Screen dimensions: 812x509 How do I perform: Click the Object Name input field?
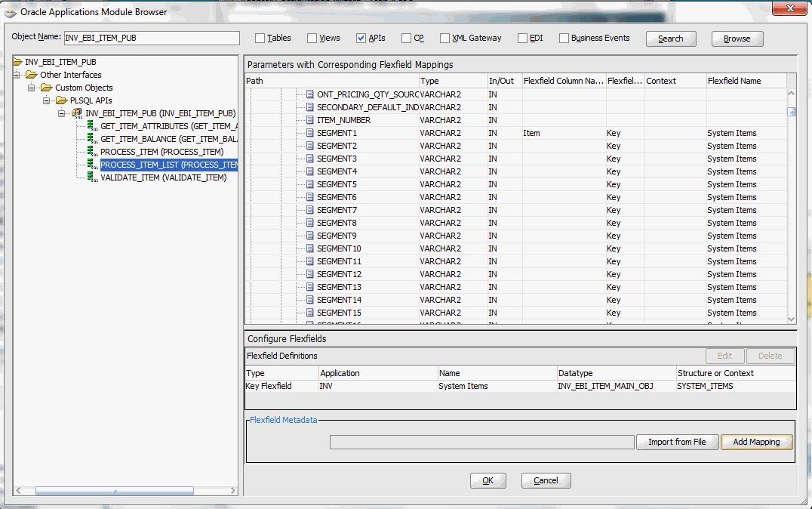(x=152, y=38)
